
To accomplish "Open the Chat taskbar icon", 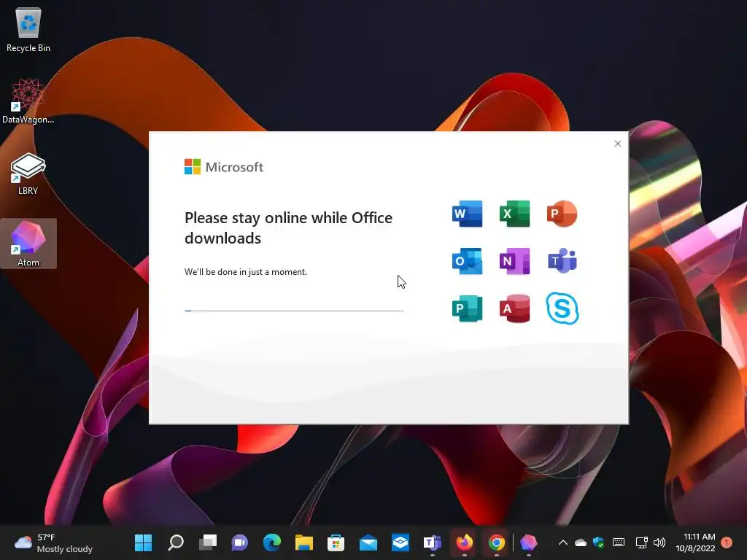I will tap(239, 542).
